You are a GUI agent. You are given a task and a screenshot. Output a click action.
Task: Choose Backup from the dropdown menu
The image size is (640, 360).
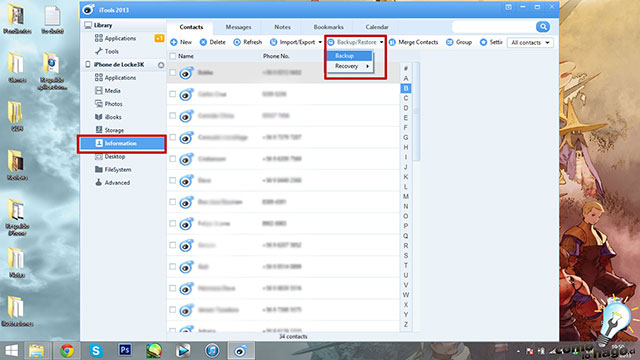(x=350, y=56)
